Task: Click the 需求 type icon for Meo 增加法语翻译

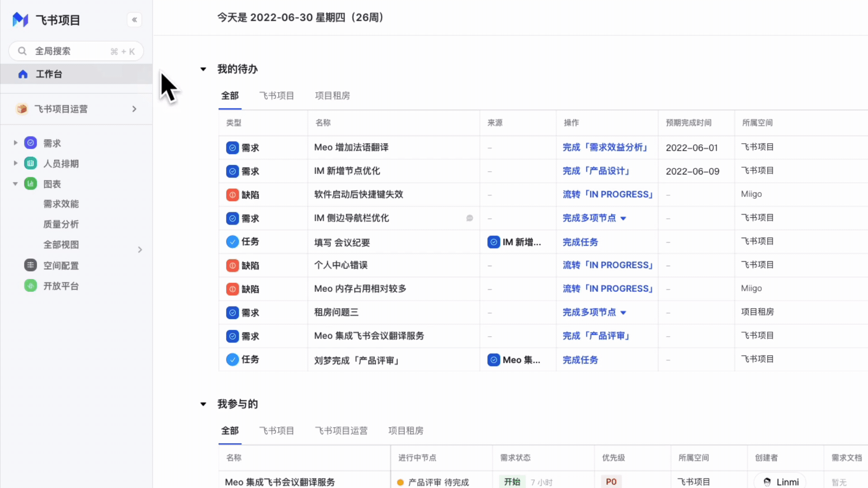Action: (232, 148)
